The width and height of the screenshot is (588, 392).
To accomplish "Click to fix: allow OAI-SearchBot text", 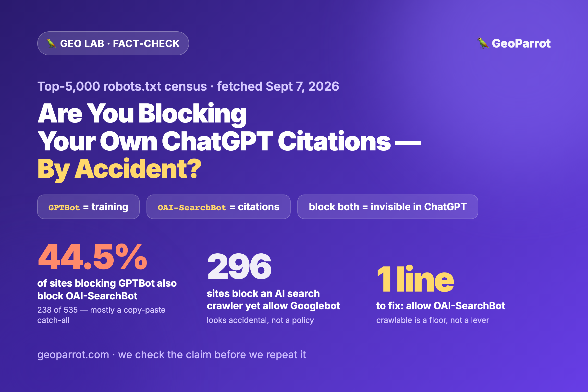I will click(441, 306).
